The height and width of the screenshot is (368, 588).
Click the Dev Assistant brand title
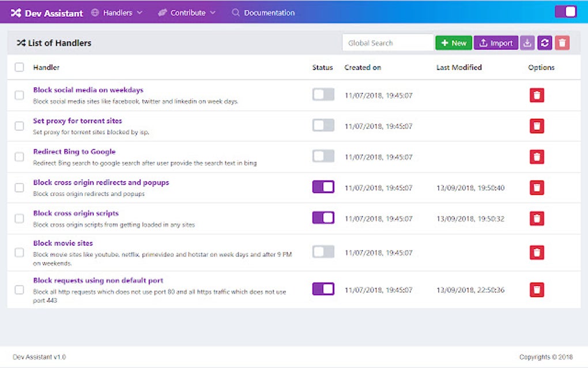[x=54, y=13]
